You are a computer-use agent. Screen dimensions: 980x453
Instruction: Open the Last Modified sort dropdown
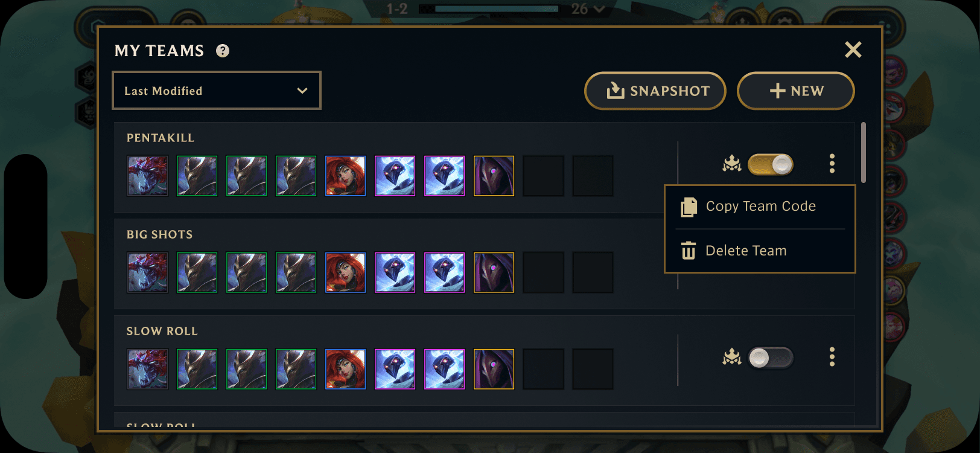coord(217,91)
